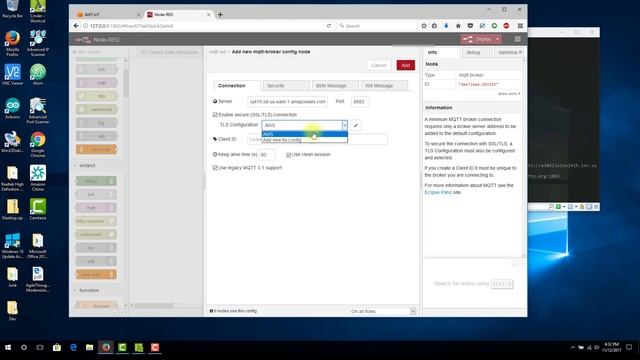Click the Deploy button

478,39
